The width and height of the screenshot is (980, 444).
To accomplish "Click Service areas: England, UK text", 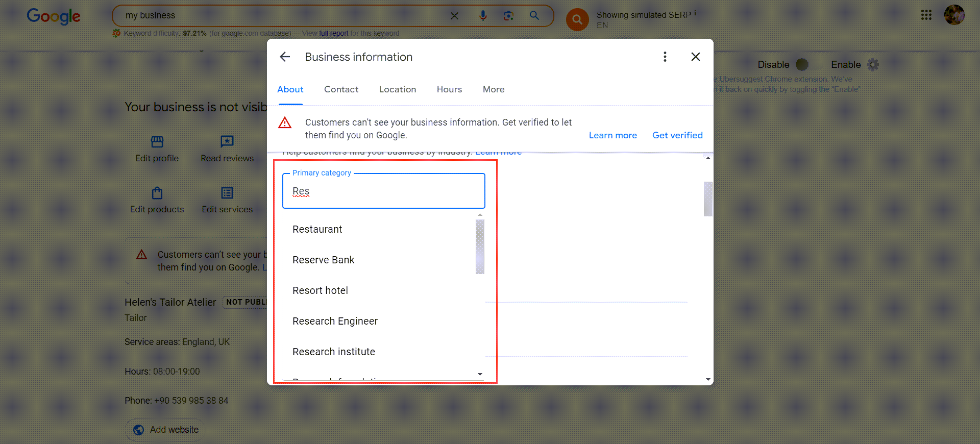I will tap(177, 342).
